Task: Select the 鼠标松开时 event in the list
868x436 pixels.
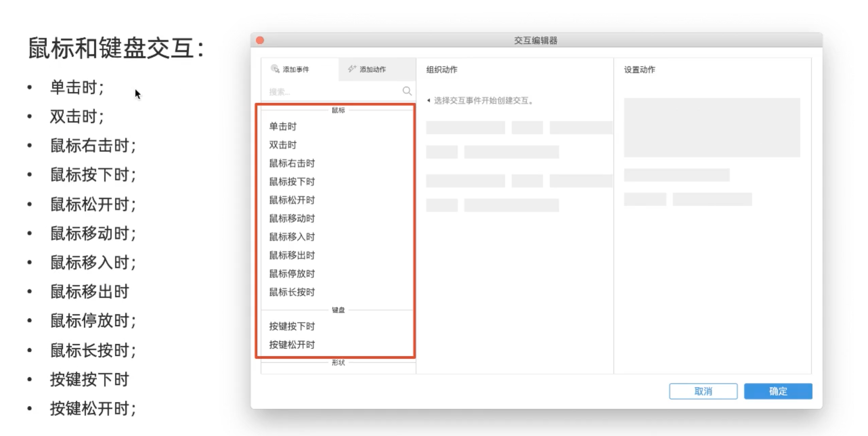Action: click(x=338, y=200)
